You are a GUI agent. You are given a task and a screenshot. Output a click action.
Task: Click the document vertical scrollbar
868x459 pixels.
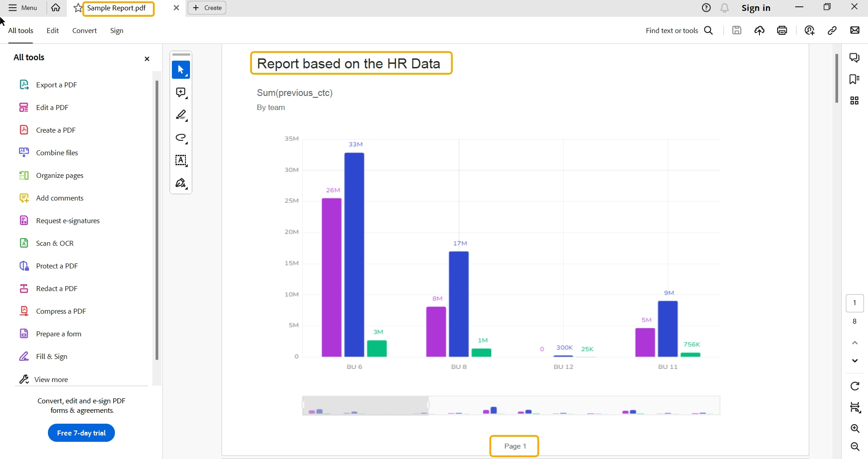pos(837,78)
